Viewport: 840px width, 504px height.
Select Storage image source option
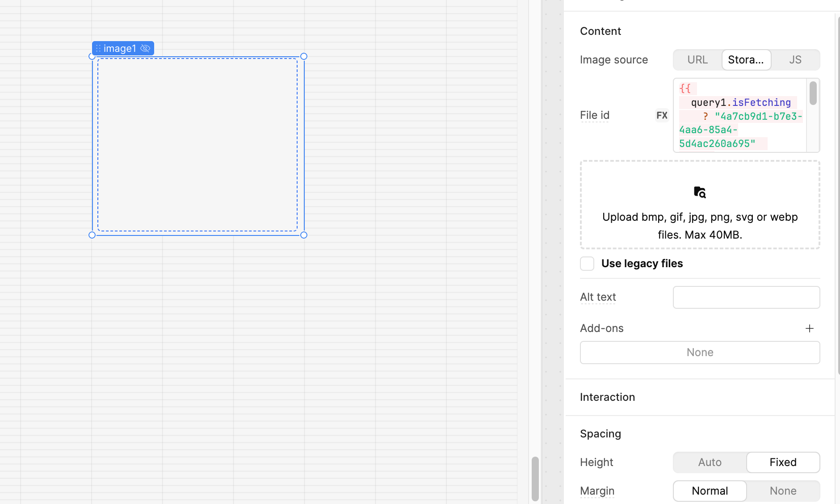(746, 60)
